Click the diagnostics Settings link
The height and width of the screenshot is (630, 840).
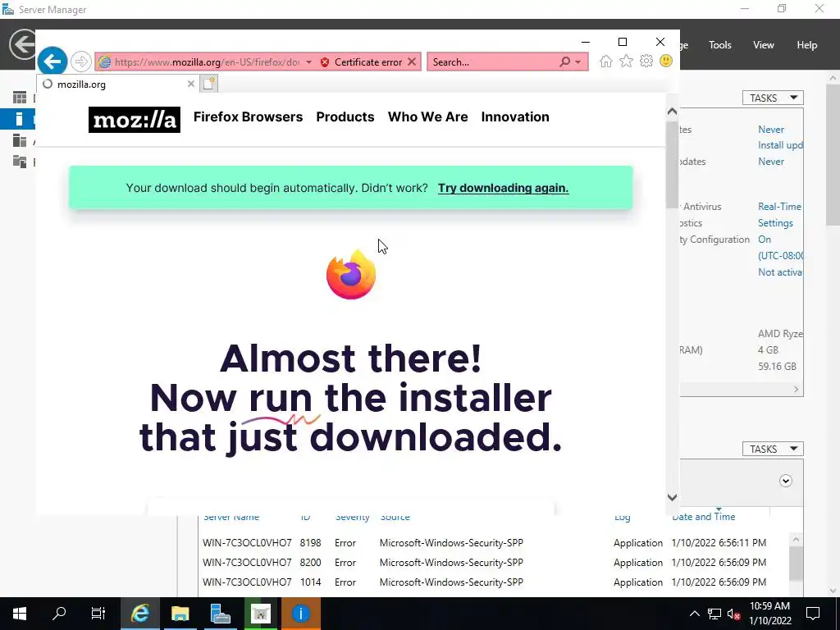(775, 223)
